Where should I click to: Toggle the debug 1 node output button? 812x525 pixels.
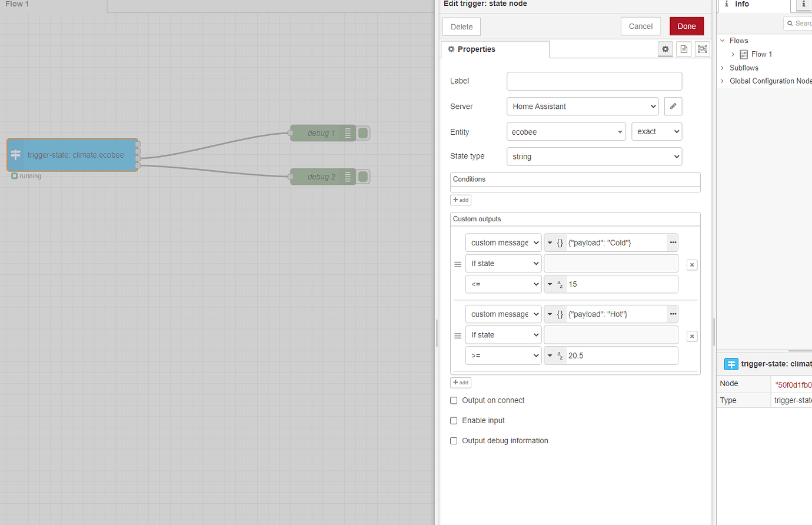[x=362, y=132]
